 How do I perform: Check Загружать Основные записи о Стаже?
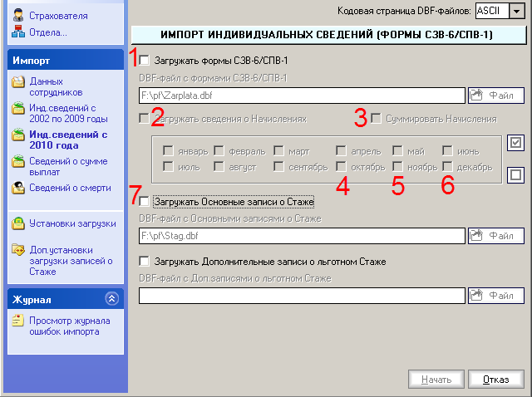[144, 201]
